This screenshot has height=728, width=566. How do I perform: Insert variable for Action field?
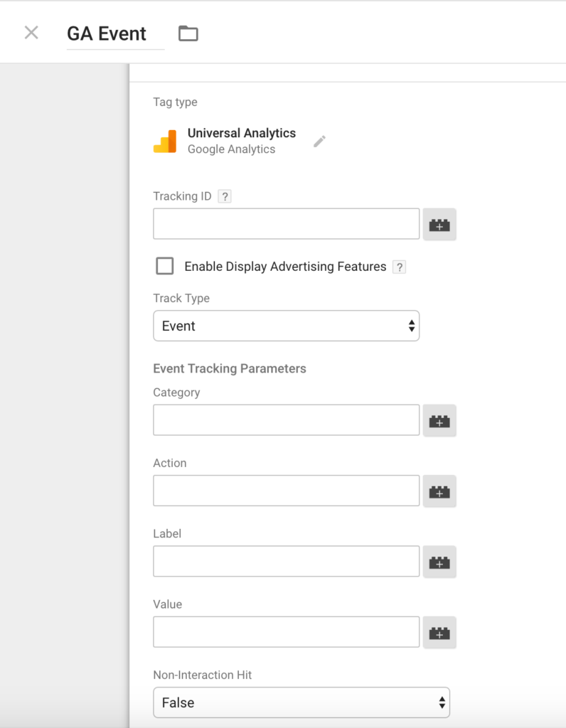[439, 491]
